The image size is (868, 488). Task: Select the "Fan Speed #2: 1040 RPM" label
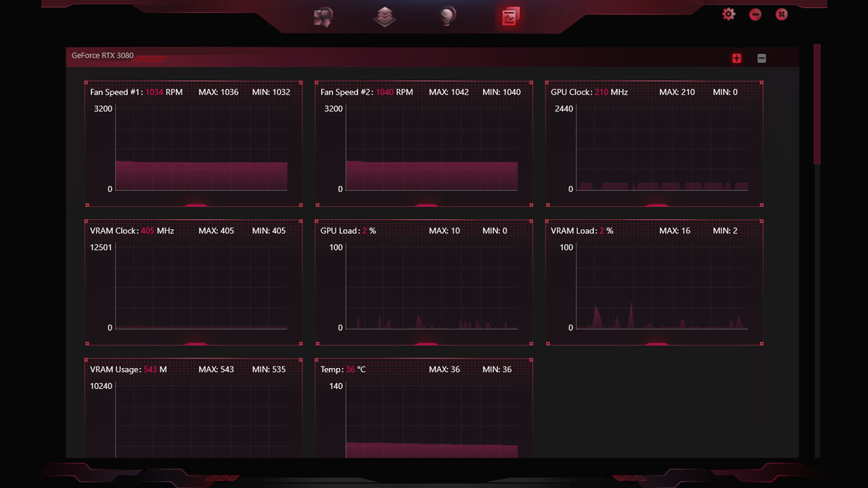367,93
